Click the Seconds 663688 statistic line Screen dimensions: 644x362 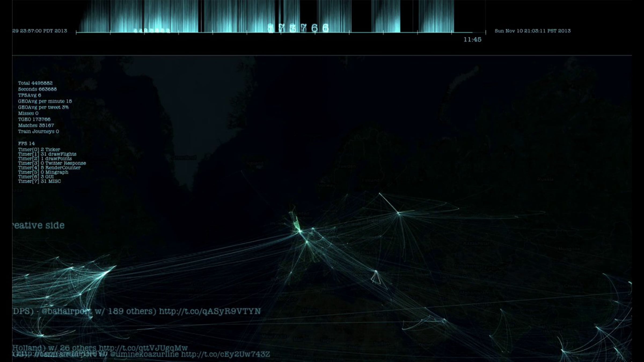point(37,89)
